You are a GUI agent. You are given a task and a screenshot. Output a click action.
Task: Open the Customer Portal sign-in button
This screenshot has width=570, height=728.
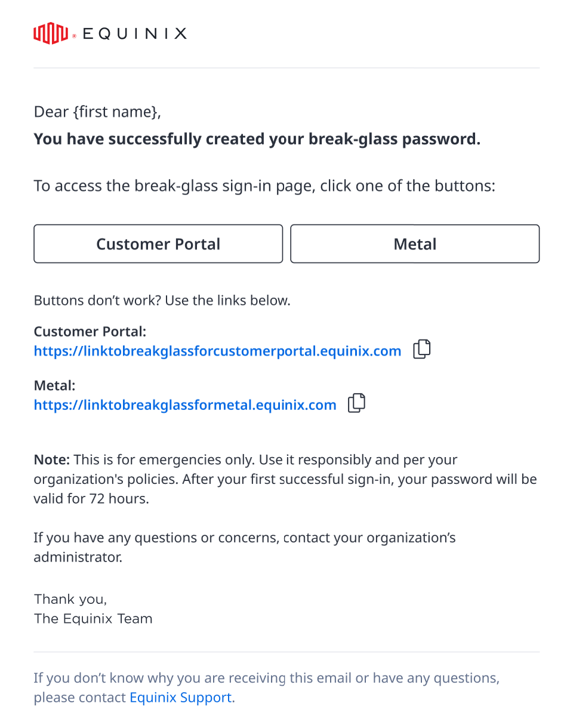(158, 243)
